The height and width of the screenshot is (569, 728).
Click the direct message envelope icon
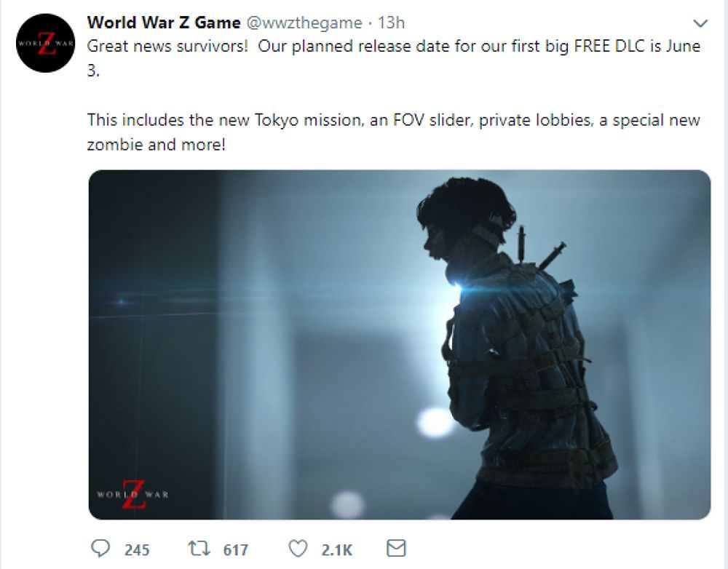(x=396, y=549)
